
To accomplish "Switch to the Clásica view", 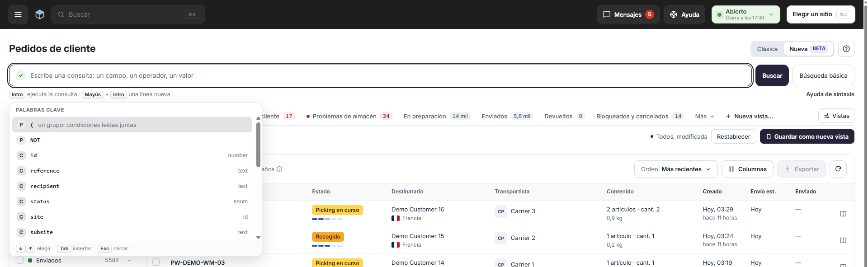I will click(x=767, y=49).
